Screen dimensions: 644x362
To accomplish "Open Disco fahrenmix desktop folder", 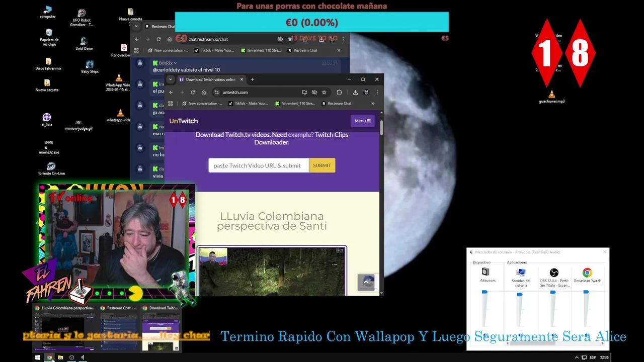I will tap(48, 64).
